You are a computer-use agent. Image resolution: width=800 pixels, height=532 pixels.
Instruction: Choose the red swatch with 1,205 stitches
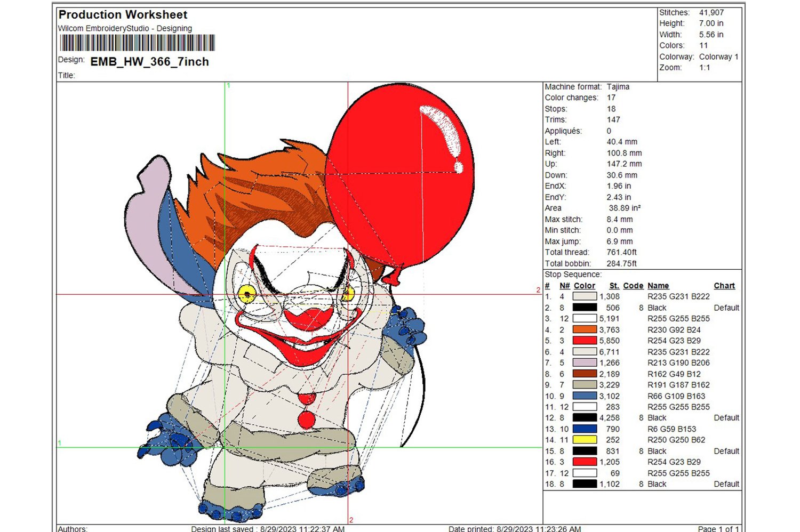pyautogui.click(x=585, y=462)
